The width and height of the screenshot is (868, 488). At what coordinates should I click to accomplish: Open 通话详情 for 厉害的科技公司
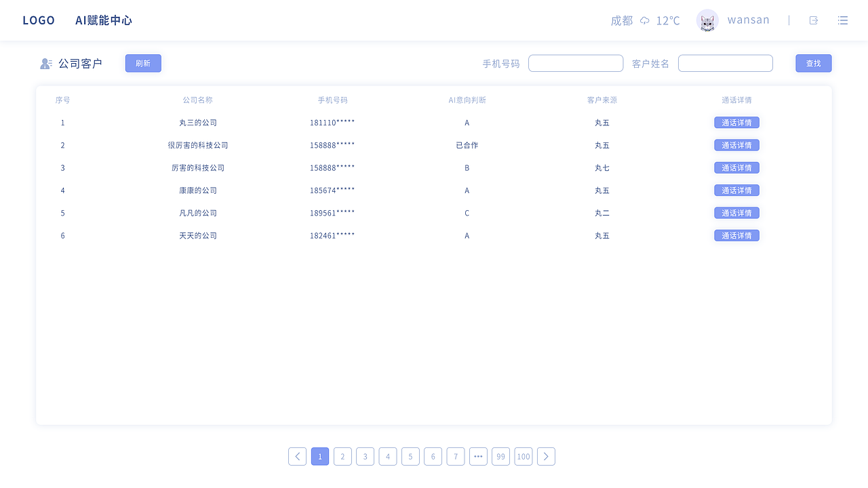736,167
